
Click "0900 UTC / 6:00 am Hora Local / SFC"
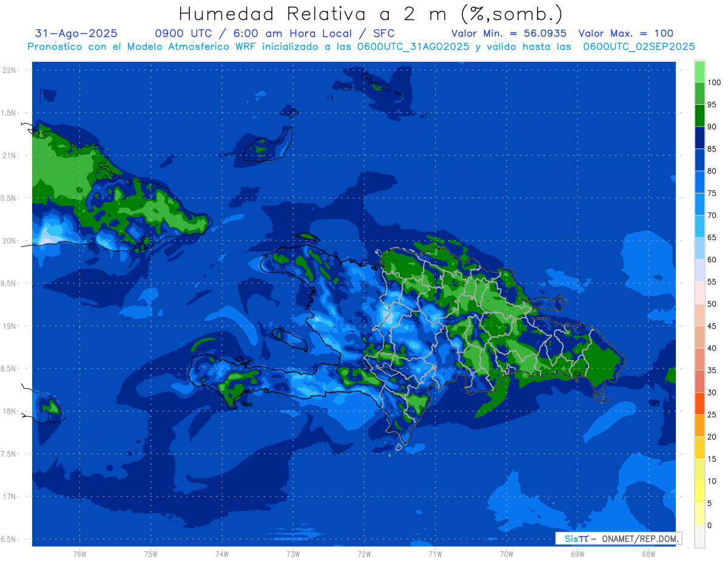(275, 33)
